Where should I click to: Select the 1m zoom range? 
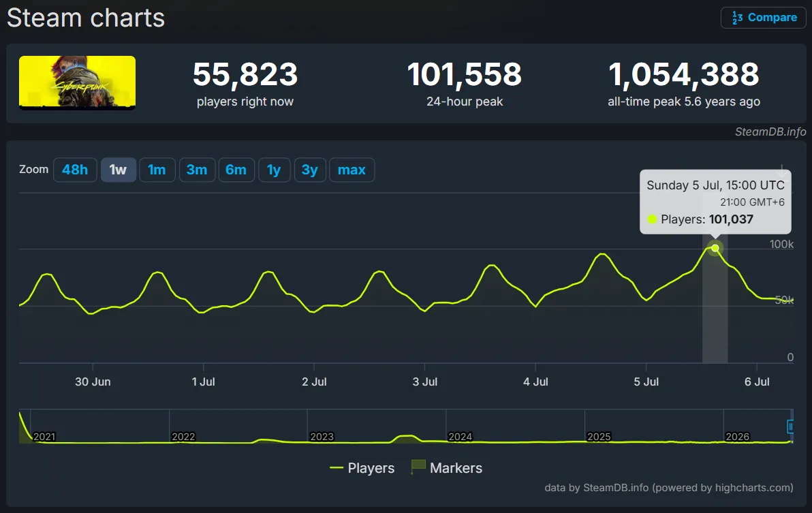(x=157, y=170)
